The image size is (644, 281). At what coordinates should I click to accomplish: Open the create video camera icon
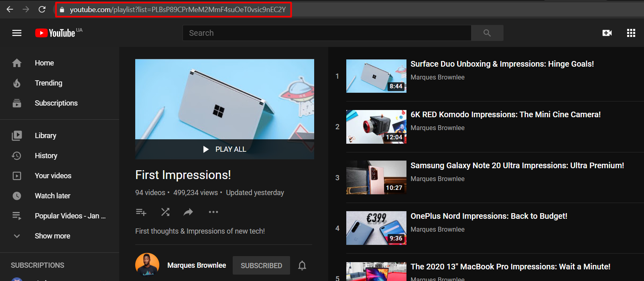click(607, 33)
